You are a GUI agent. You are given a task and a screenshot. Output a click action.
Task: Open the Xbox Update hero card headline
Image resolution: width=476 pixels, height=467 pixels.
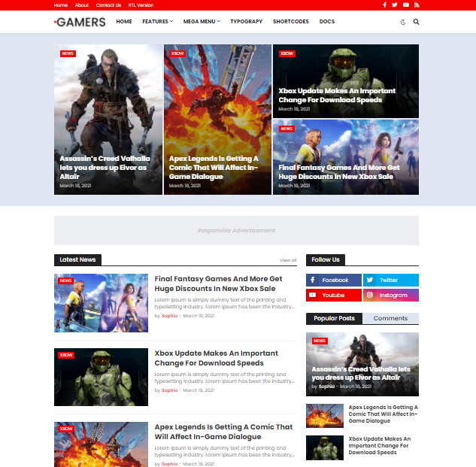(337, 96)
